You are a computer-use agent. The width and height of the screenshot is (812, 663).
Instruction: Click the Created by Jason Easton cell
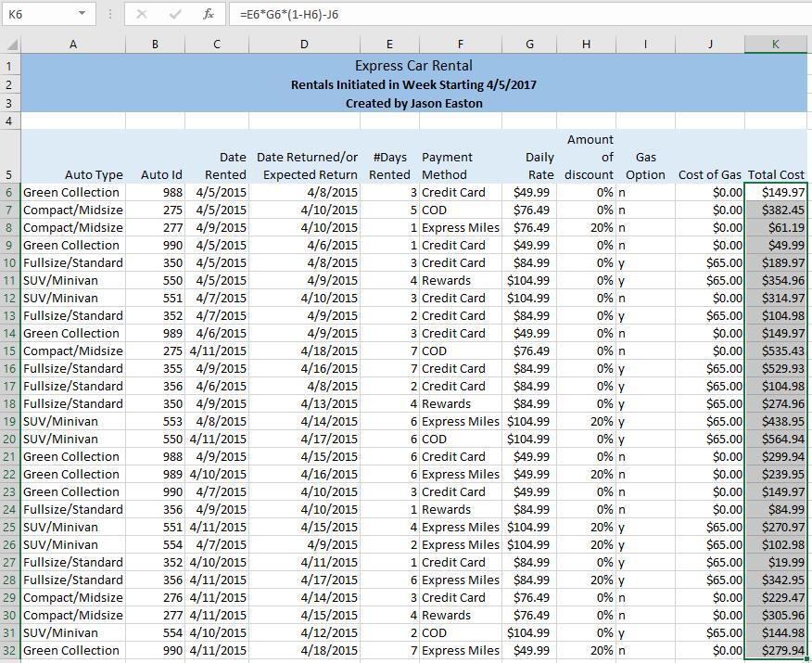(413, 103)
